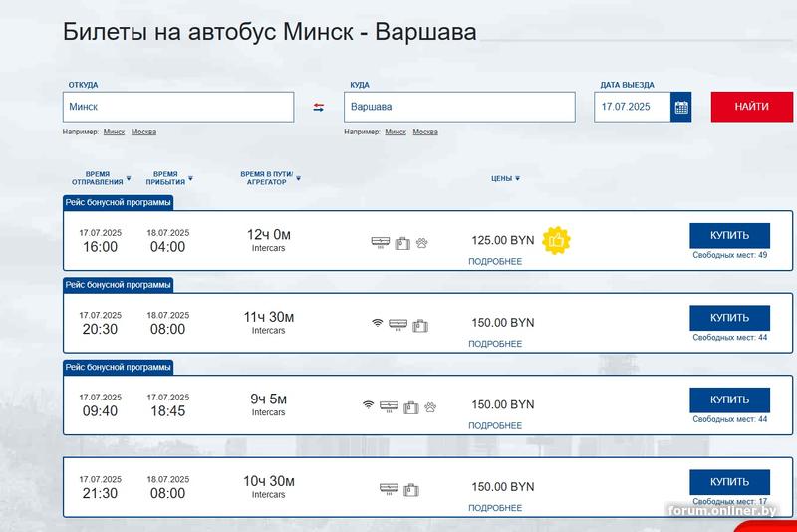Click air conditioning icon on 20:30 trip
This screenshot has width=797, height=532.
coord(398,325)
